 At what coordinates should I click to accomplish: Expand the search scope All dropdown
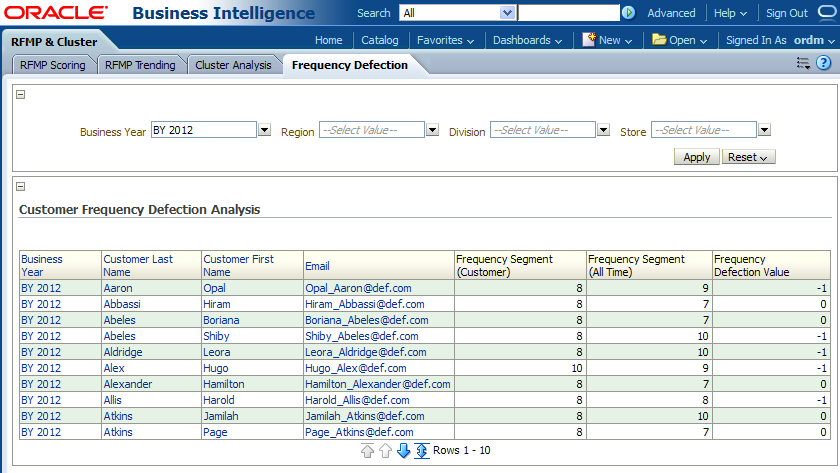pyautogui.click(x=507, y=13)
